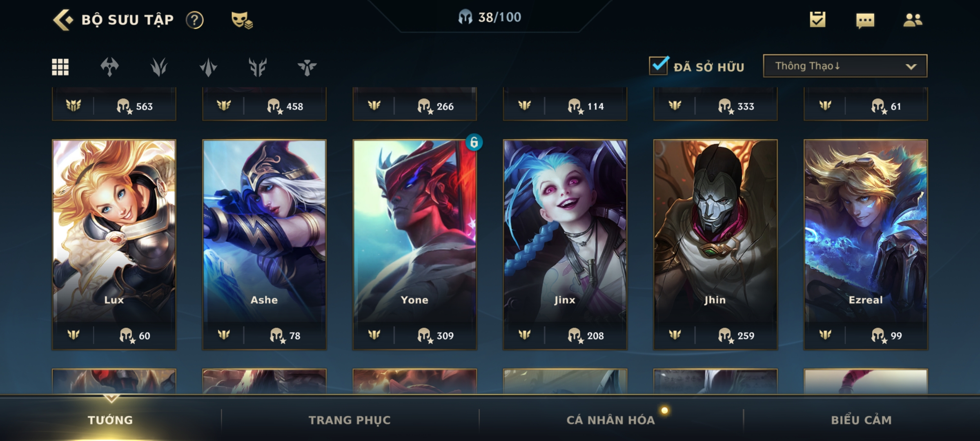The height and width of the screenshot is (441, 980).
Task: Open the BIỂU CẢM tab
Action: click(x=861, y=420)
